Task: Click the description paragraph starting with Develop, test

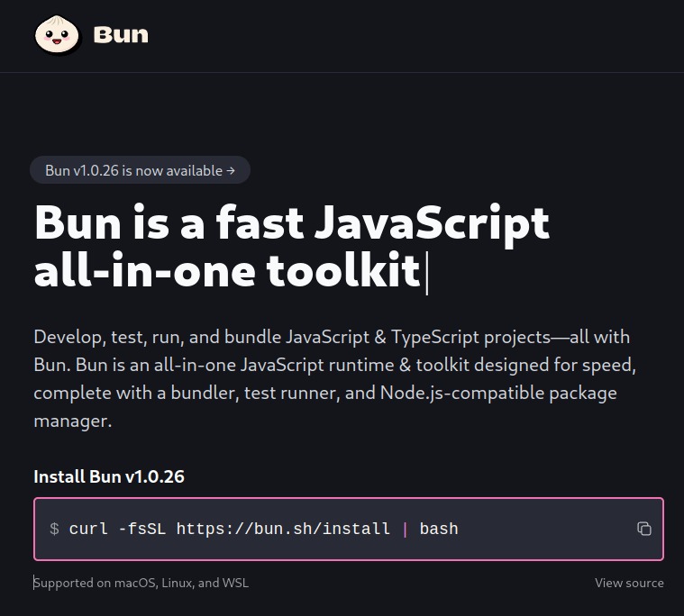Action: (x=335, y=379)
